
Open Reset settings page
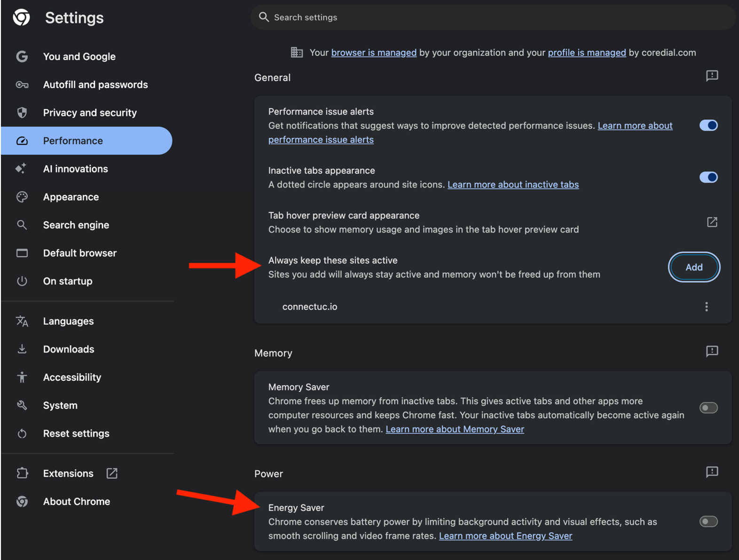[87, 434]
